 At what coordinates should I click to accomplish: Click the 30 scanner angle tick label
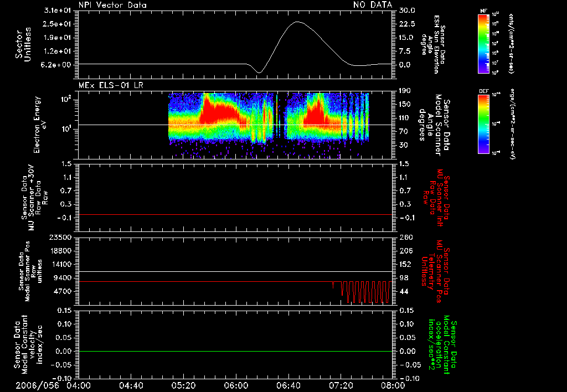point(403,145)
